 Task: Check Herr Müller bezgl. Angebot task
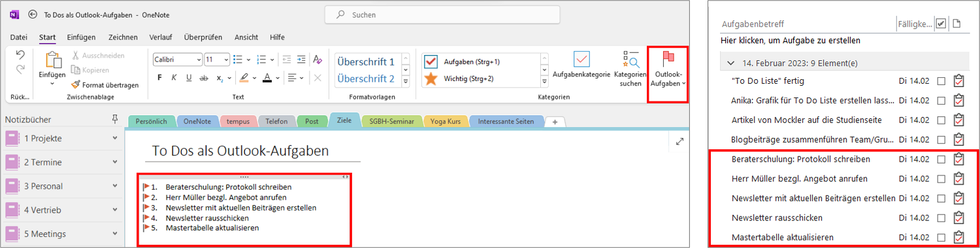pos(941,179)
